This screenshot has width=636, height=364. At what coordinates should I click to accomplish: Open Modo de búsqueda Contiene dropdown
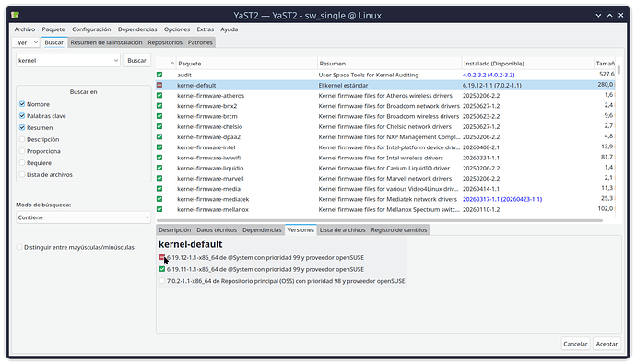[x=83, y=217]
